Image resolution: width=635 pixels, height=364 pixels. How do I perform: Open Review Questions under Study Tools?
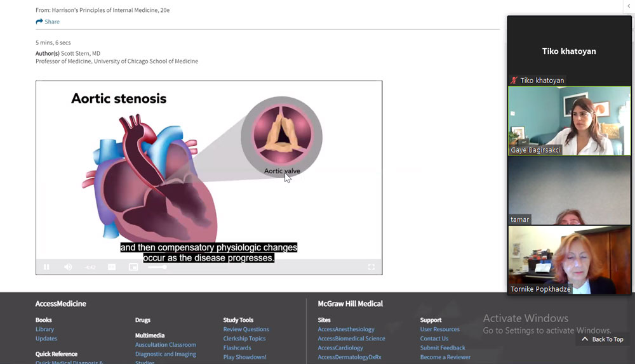pyautogui.click(x=246, y=329)
